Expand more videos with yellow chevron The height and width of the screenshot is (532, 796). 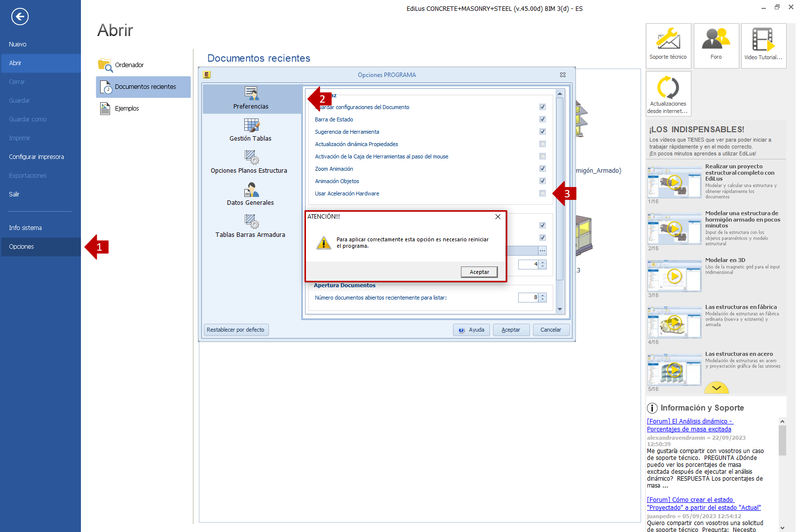[x=717, y=388]
